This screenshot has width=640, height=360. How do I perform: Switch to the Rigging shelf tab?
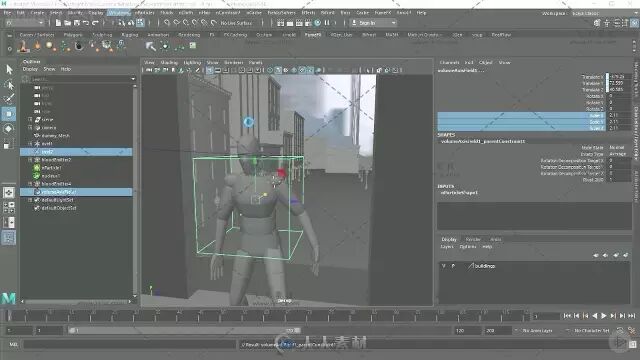[130, 35]
